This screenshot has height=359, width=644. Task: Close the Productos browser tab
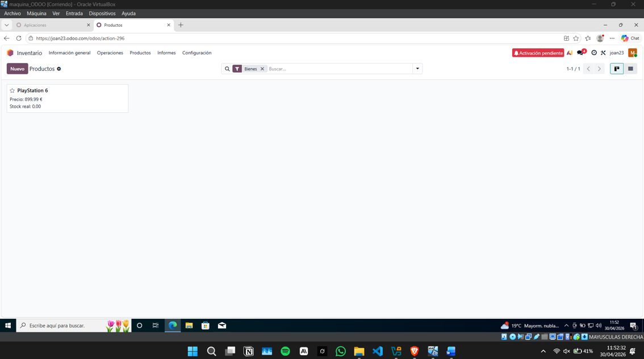pyautogui.click(x=169, y=25)
